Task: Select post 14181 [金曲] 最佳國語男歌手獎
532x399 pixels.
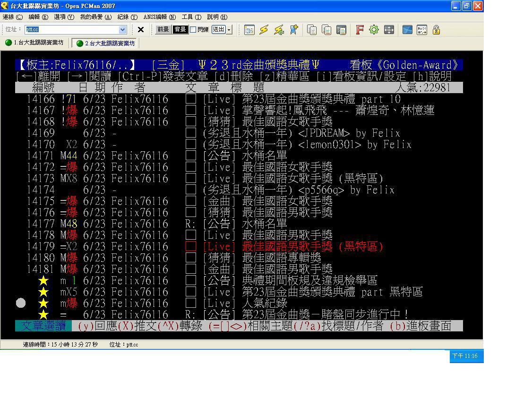Action: click(239, 269)
